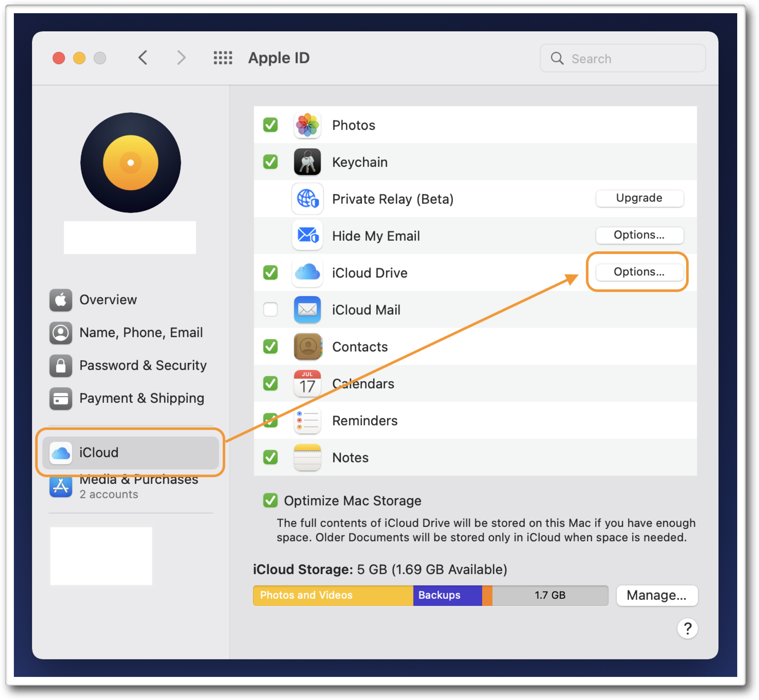
Task: Click the Contacts icon
Action: tap(307, 347)
